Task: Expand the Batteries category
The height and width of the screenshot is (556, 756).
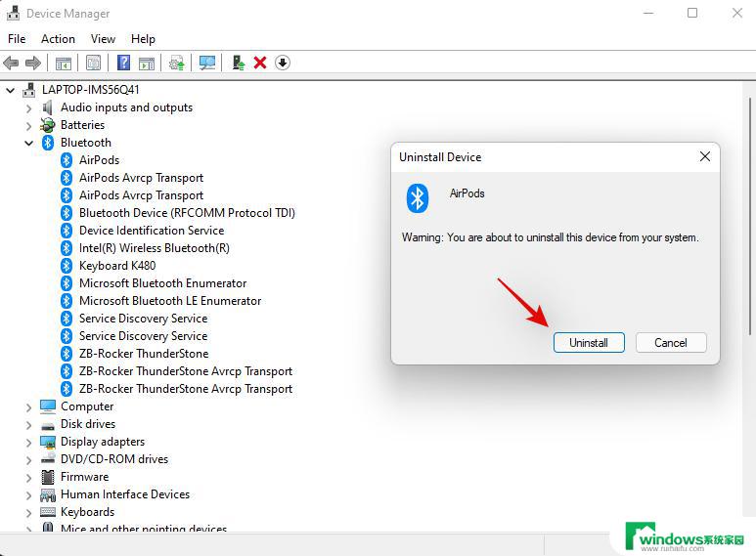Action: [28, 126]
